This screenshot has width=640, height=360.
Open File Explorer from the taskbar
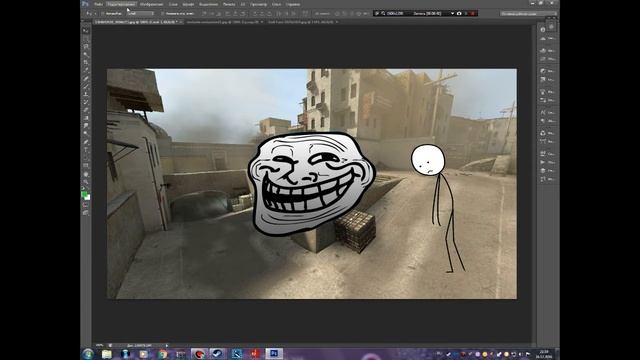[x=107, y=354]
